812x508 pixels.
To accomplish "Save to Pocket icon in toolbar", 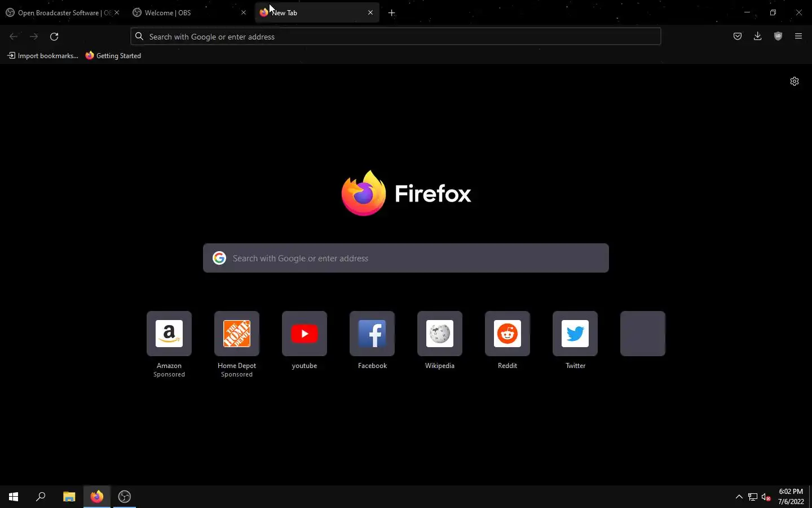I will click(x=738, y=36).
